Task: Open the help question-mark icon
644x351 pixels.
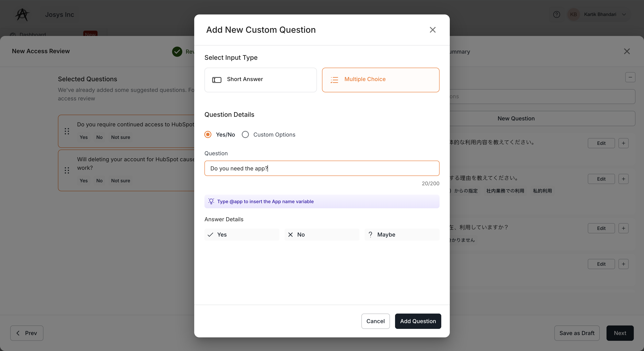Action: 556,14
